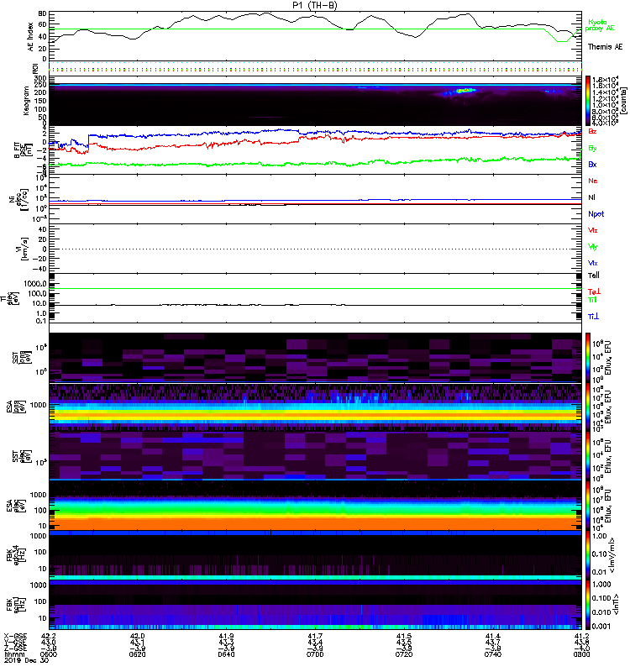Click the X-GSE row label
The height and width of the screenshot is (672, 630).
(15, 636)
